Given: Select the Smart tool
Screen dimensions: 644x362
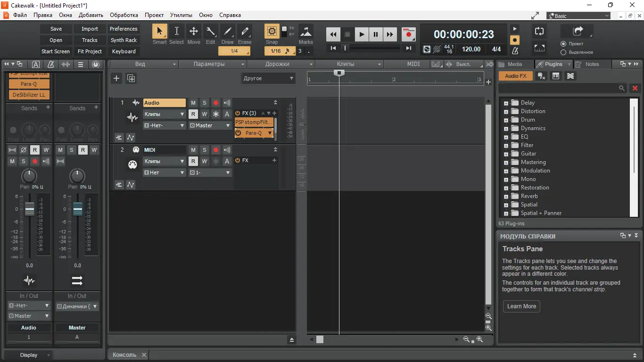Looking at the screenshot, I should click(159, 32).
